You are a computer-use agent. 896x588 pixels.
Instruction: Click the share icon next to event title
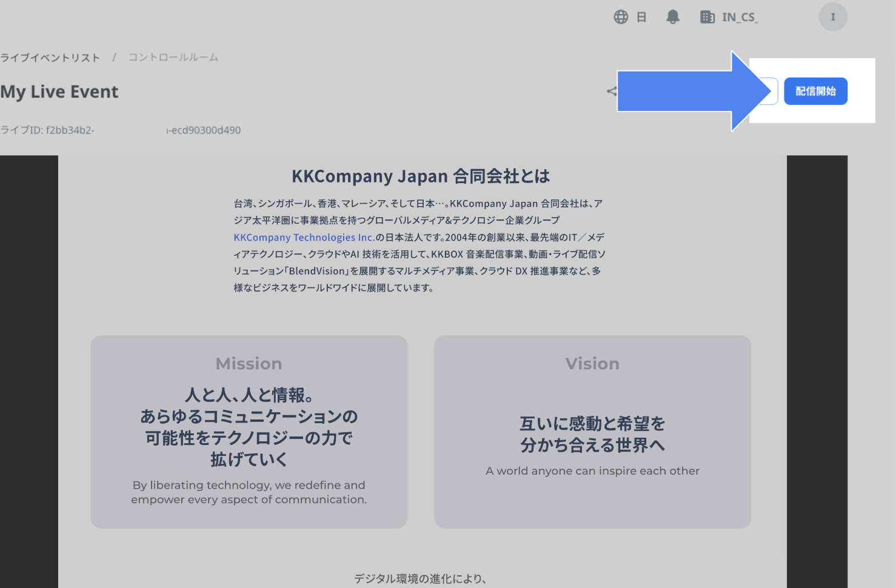612,92
